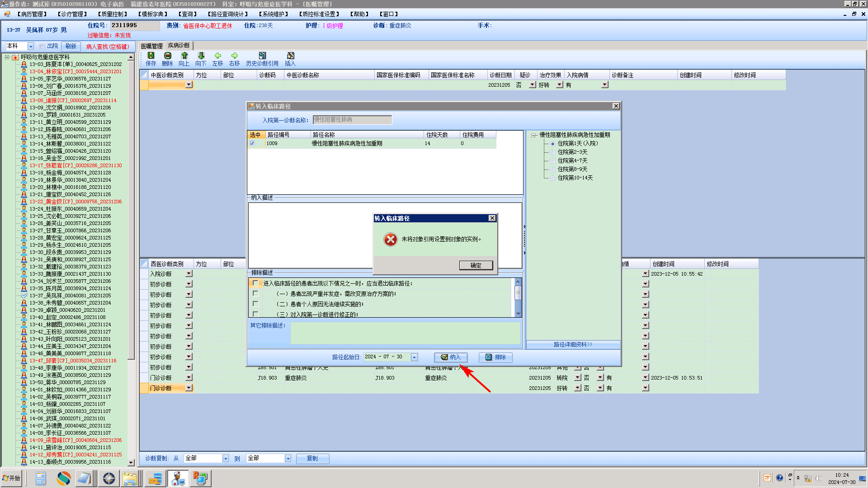Screen dimensions: 868x488
Task: Open the 本科 department dropdown
Action: click(x=31, y=46)
